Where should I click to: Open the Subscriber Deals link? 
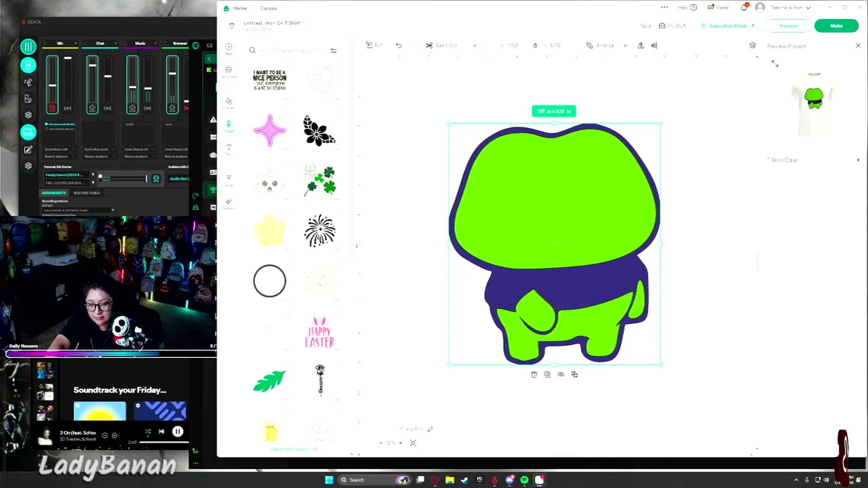coord(728,26)
